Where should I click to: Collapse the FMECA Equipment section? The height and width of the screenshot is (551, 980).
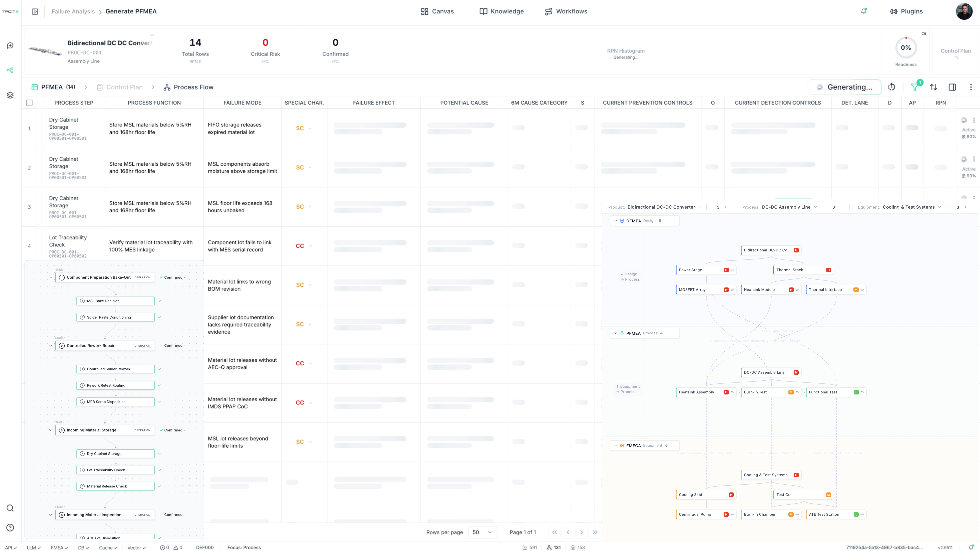[616, 446]
